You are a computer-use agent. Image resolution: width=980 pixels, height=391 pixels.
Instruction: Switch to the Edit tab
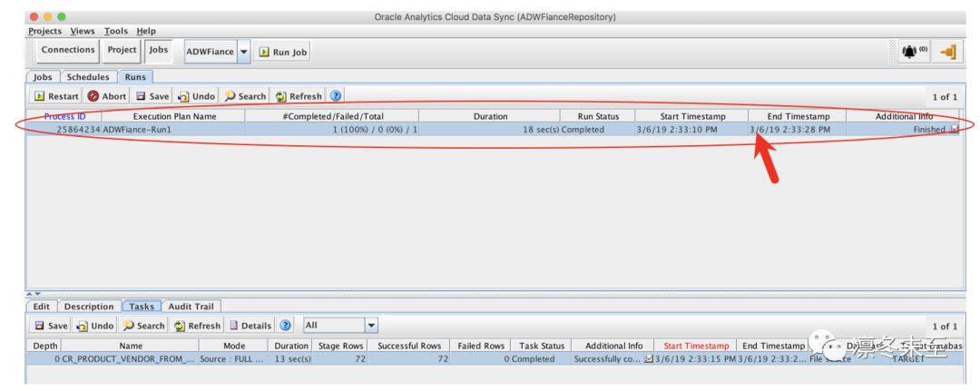[41, 307]
